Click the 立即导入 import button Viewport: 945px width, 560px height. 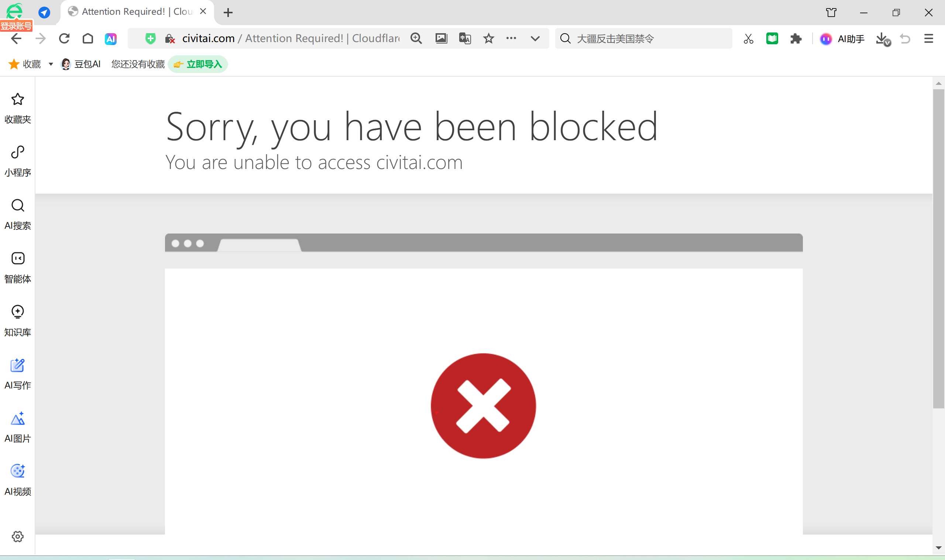[x=198, y=64]
